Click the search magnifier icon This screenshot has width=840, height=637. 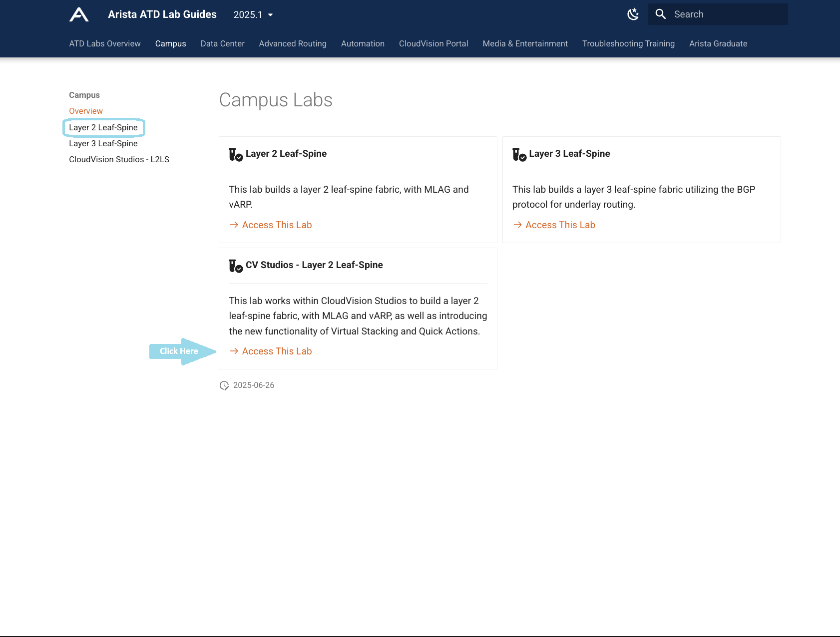tap(660, 14)
